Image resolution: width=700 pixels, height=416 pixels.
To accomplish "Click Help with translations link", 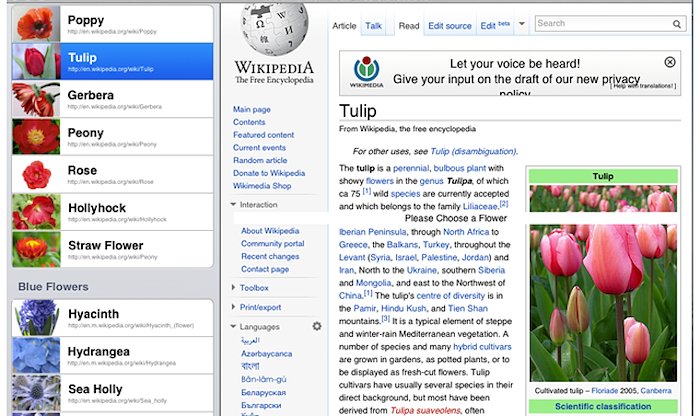I will coord(643,86).
